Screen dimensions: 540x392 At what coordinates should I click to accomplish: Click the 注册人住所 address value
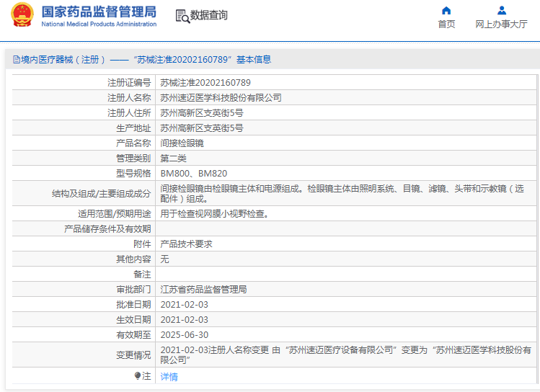point(202,113)
